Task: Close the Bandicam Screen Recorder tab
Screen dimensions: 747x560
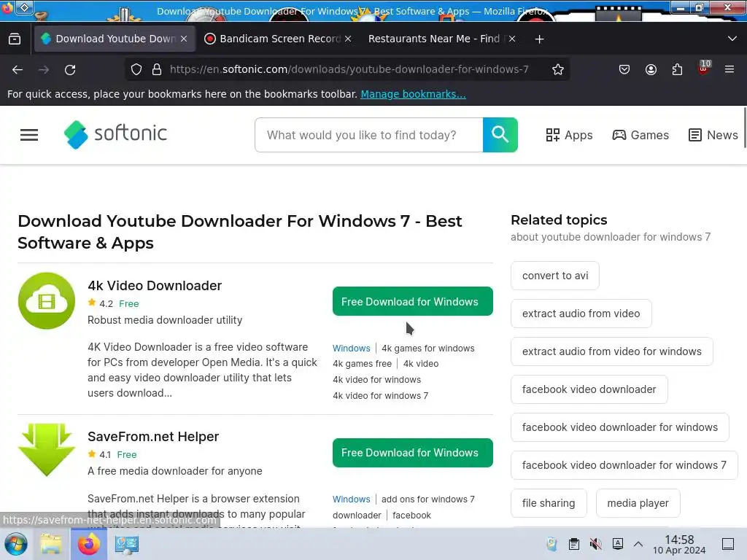Action: point(348,39)
